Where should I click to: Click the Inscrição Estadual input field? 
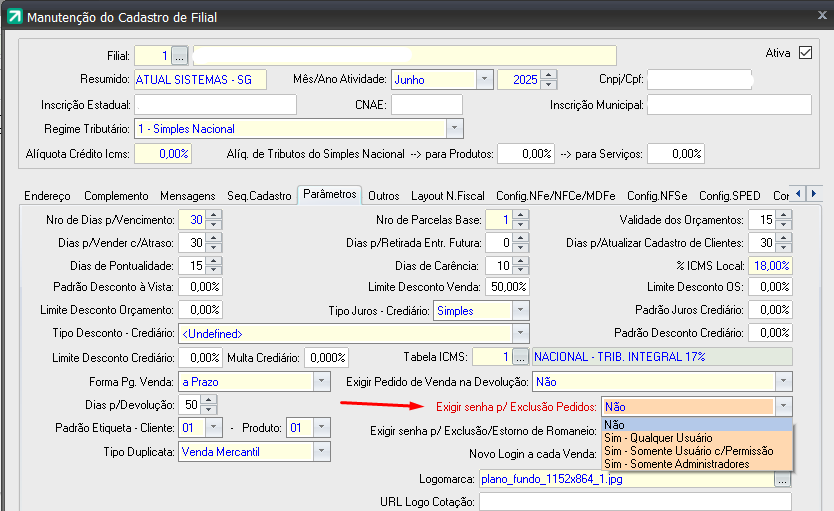(215, 105)
